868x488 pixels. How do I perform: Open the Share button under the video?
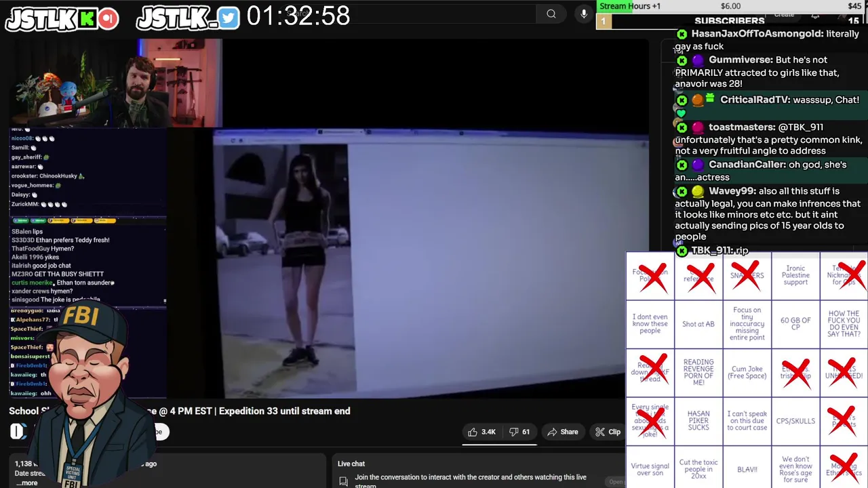[563, 432]
